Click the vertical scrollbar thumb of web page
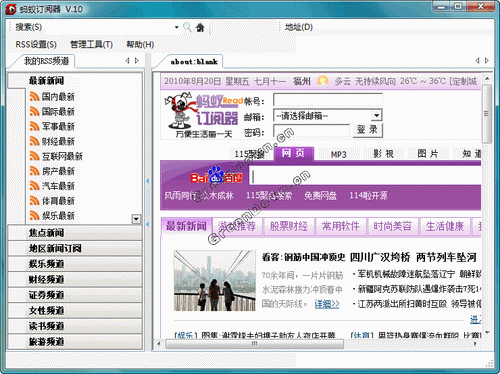This screenshot has height=374, width=500. pyautogui.click(x=487, y=114)
